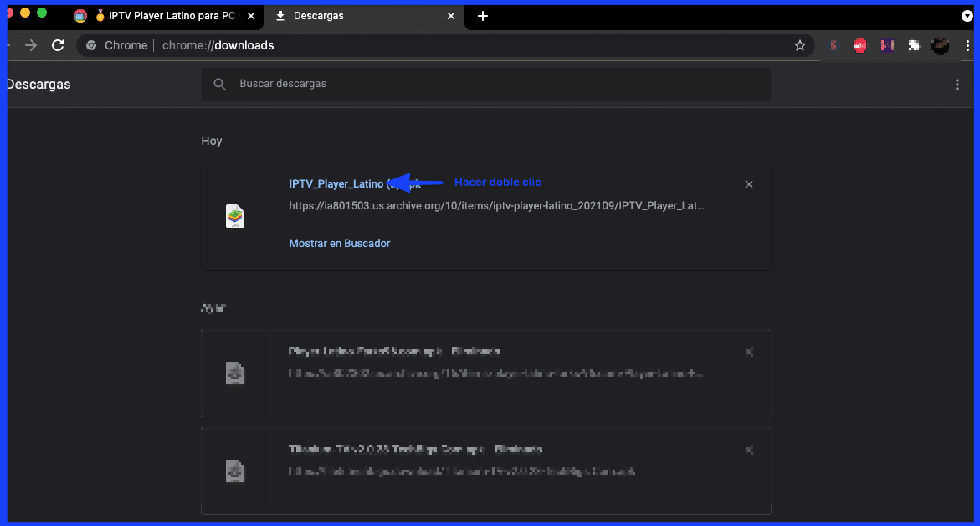The width and height of the screenshot is (980, 526).
Task: Open the IPTV_Player_Latino file name link
Action: (x=336, y=183)
